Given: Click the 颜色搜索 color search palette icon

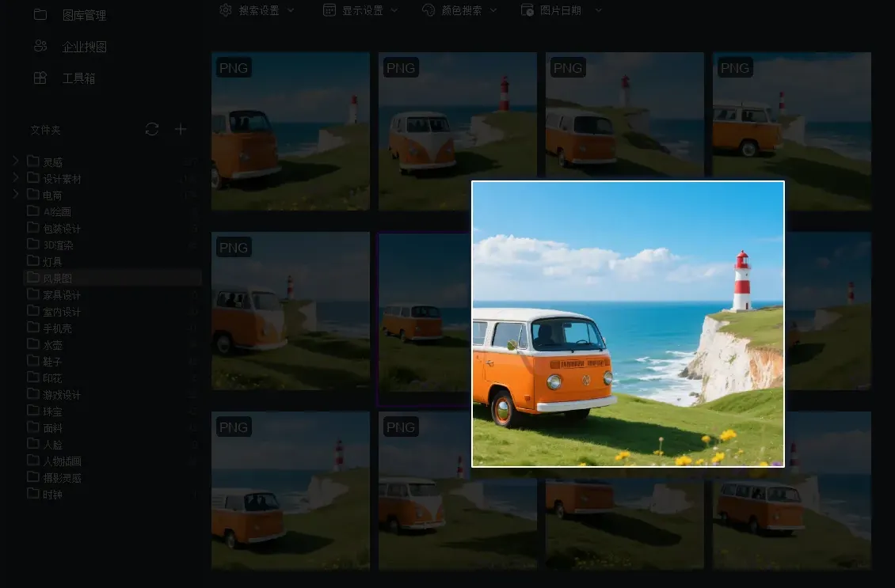Looking at the screenshot, I should (x=427, y=9).
